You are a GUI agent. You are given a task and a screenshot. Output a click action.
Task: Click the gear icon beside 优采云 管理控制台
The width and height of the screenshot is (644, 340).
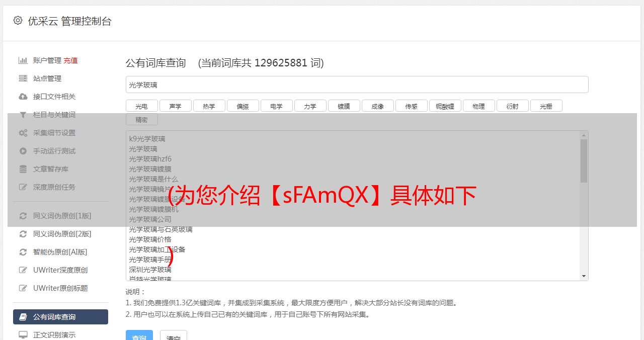point(18,21)
